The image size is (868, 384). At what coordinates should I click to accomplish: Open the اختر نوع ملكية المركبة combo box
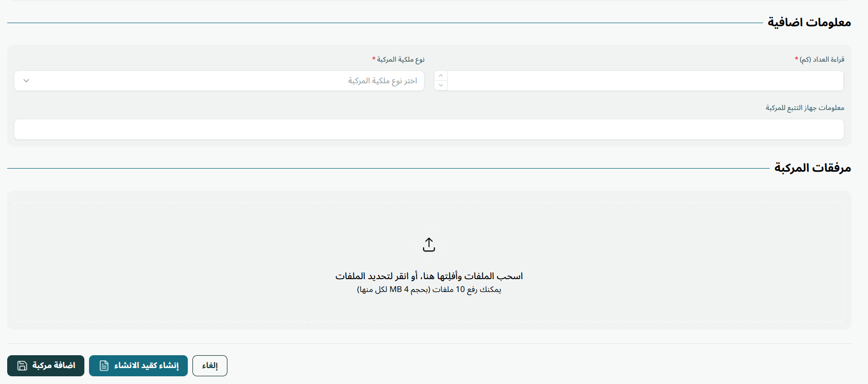[219, 81]
